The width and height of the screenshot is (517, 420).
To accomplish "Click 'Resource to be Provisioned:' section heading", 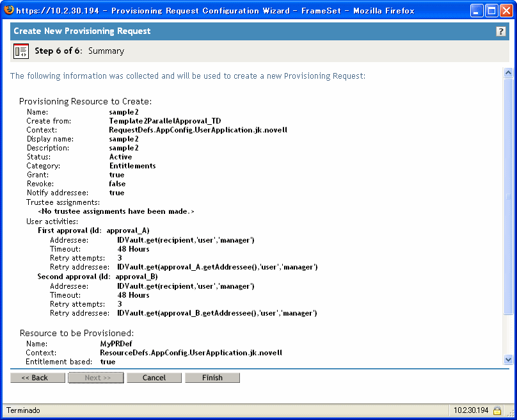I will pyautogui.click(x=77, y=333).
